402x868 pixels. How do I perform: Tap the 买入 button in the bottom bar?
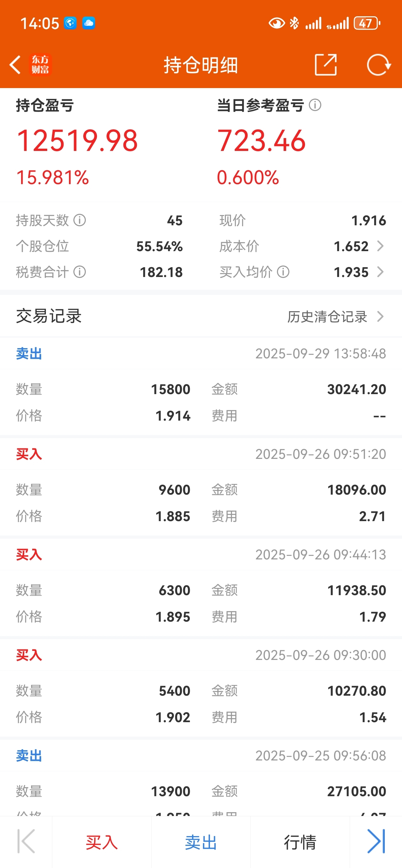(102, 842)
